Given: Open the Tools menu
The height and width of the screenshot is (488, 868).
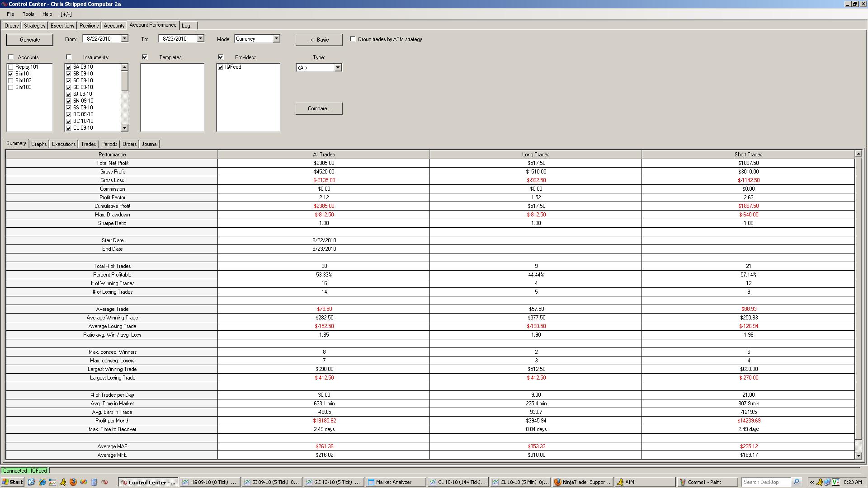Looking at the screenshot, I should (28, 14).
